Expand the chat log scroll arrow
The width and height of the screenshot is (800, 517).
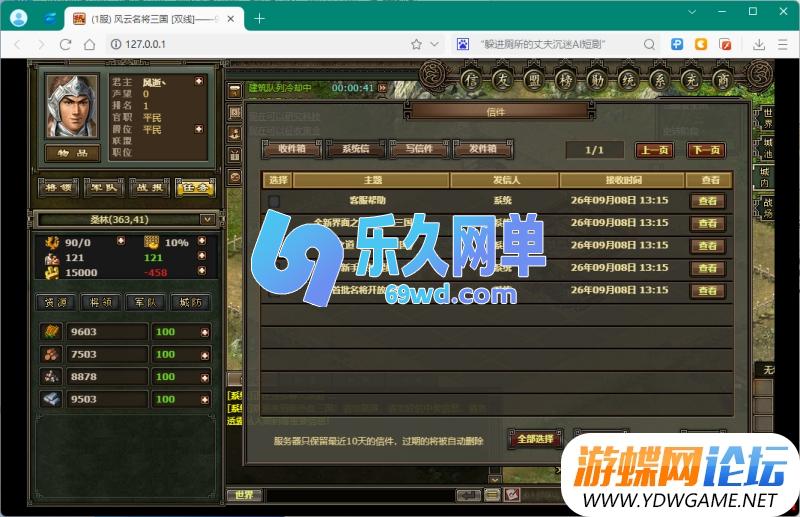494,479
